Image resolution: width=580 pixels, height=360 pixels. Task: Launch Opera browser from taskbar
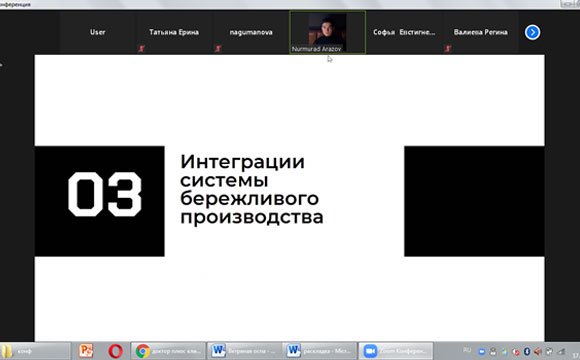tap(115, 351)
